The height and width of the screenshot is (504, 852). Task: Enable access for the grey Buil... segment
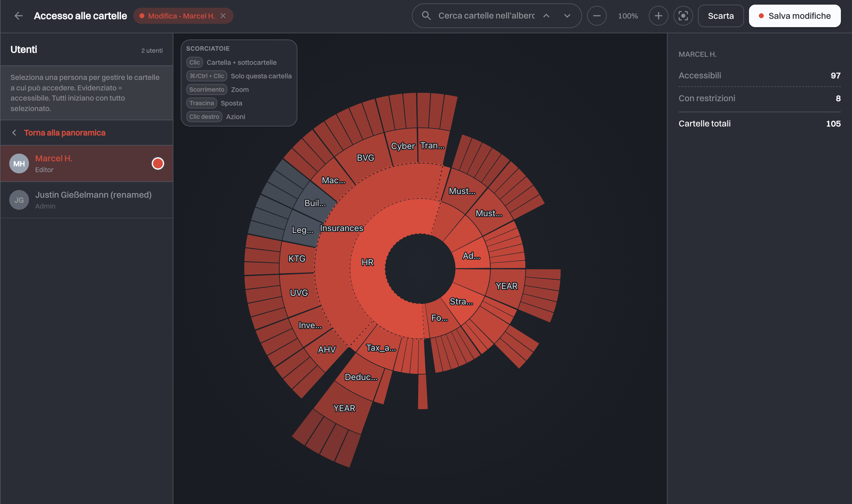point(315,203)
